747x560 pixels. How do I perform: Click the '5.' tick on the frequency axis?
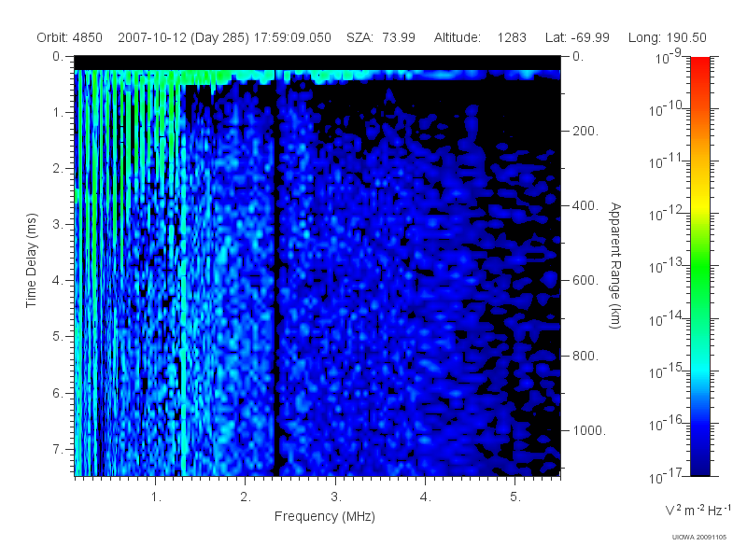pyautogui.click(x=515, y=497)
